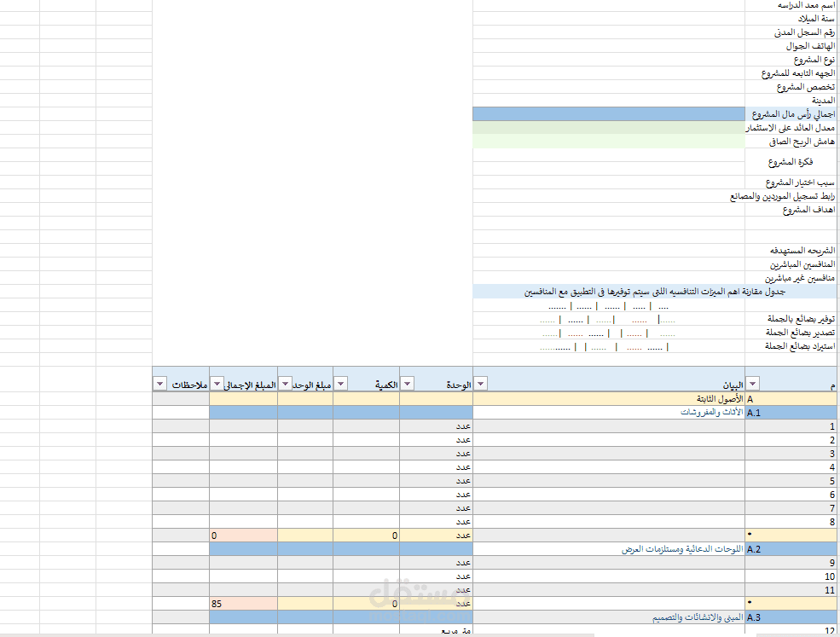This screenshot has width=840, height=637.
Task: Click the سبب اختيار المشروع label cell
Action: coord(791,182)
